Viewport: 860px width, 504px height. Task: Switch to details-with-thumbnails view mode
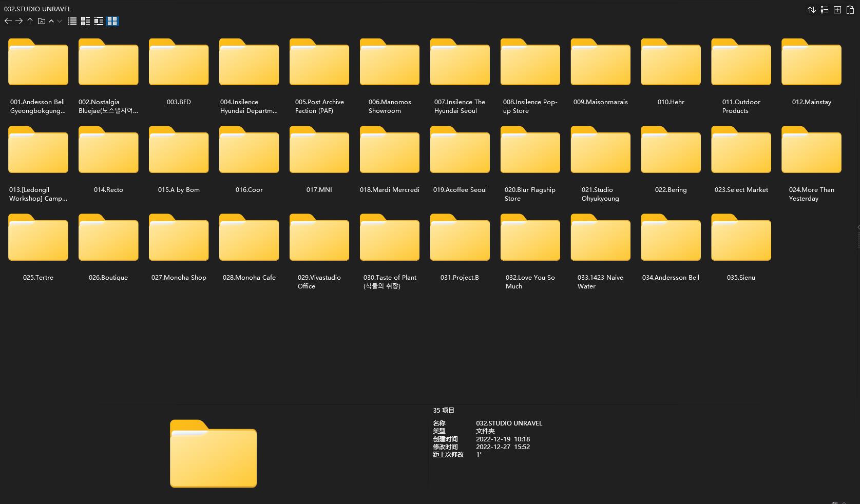point(85,21)
